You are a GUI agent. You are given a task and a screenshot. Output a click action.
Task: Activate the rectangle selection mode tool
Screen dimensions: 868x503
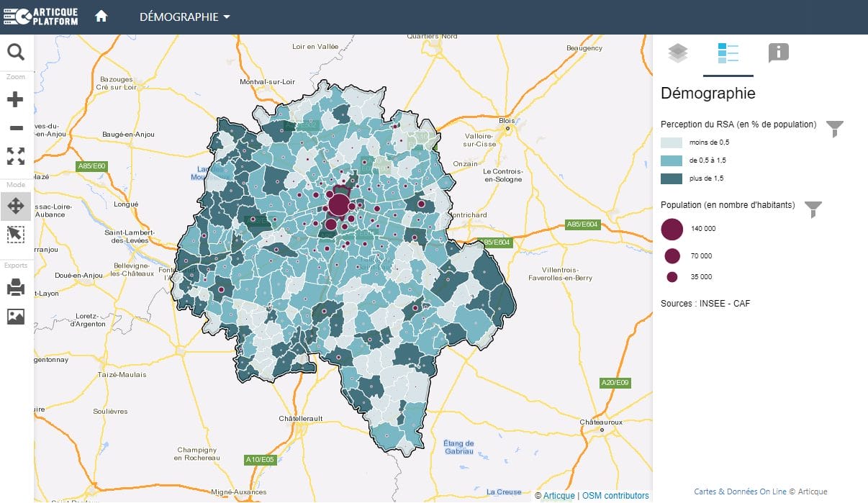tap(16, 234)
